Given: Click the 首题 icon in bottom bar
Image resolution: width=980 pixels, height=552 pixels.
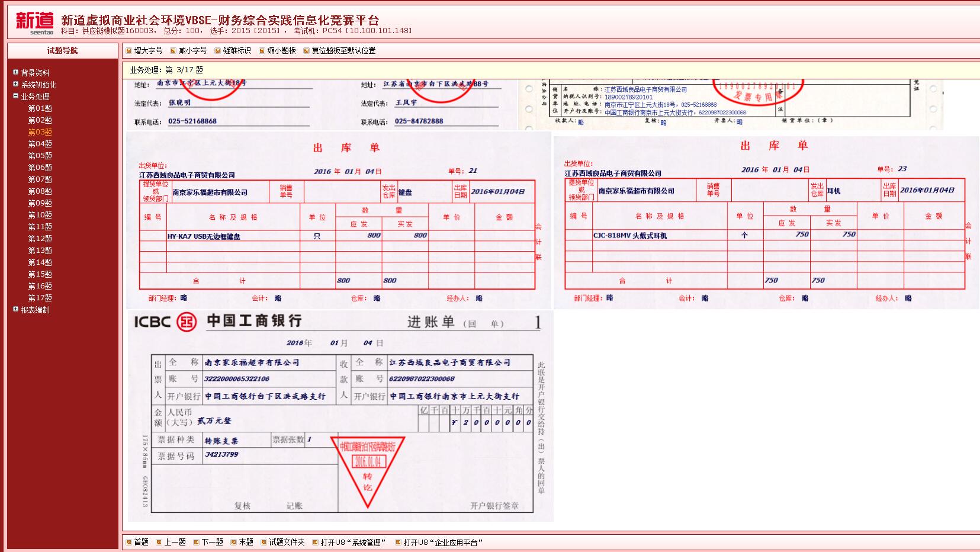Looking at the screenshot, I should click(128, 543).
